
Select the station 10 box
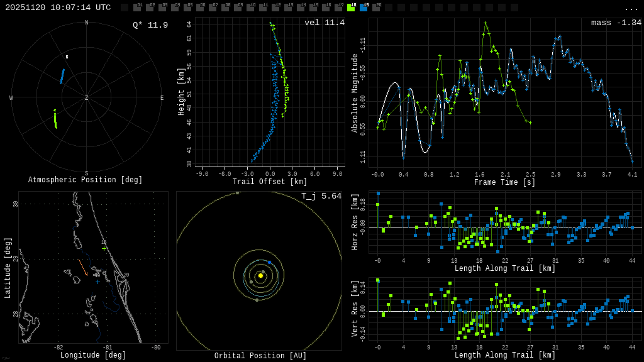[x=250, y=8]
